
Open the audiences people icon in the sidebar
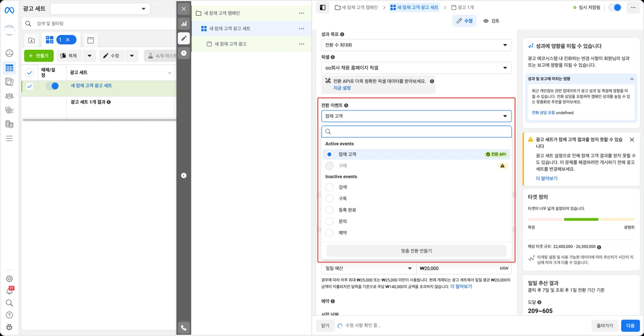9,96
